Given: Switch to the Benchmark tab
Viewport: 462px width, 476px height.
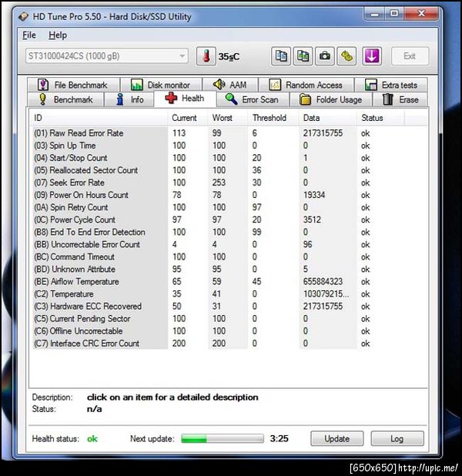Looking at the screenshot, I should click(x=66, y=99).
